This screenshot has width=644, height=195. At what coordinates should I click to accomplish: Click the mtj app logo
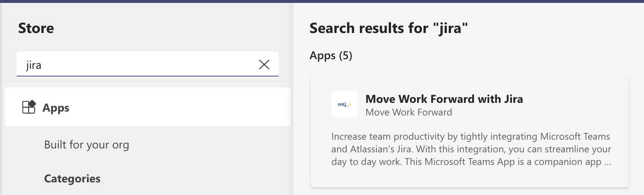coord(344,104)
